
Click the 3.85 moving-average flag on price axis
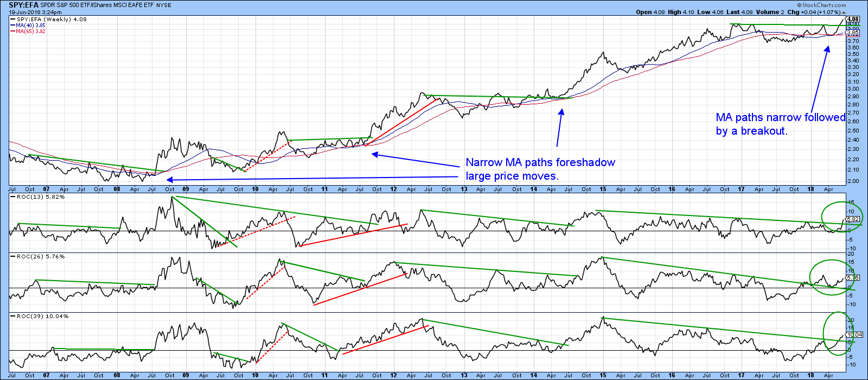click(853, 33)
